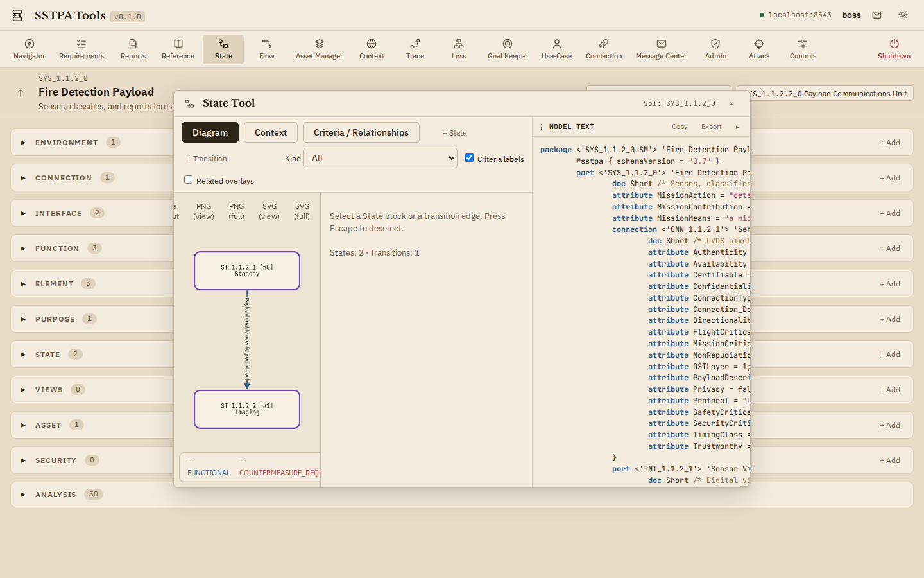
Task: Copy the model text
Action: tap(680, 127)
